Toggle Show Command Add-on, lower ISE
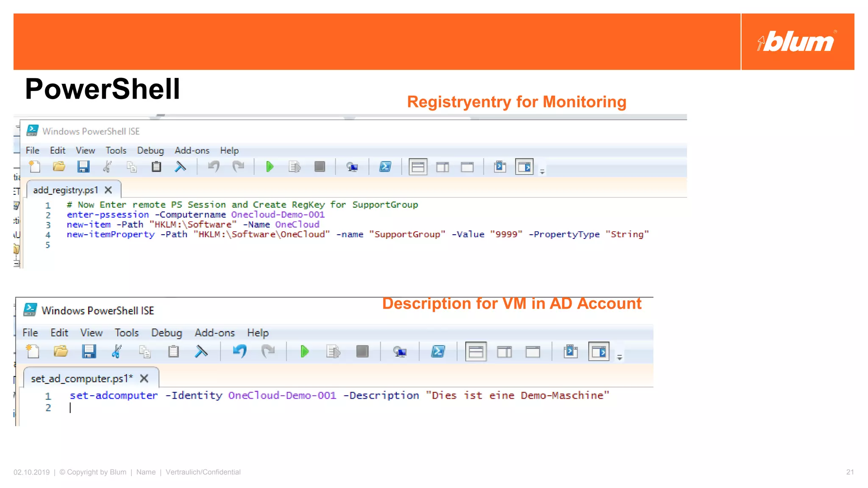 (x=599, y=352)
